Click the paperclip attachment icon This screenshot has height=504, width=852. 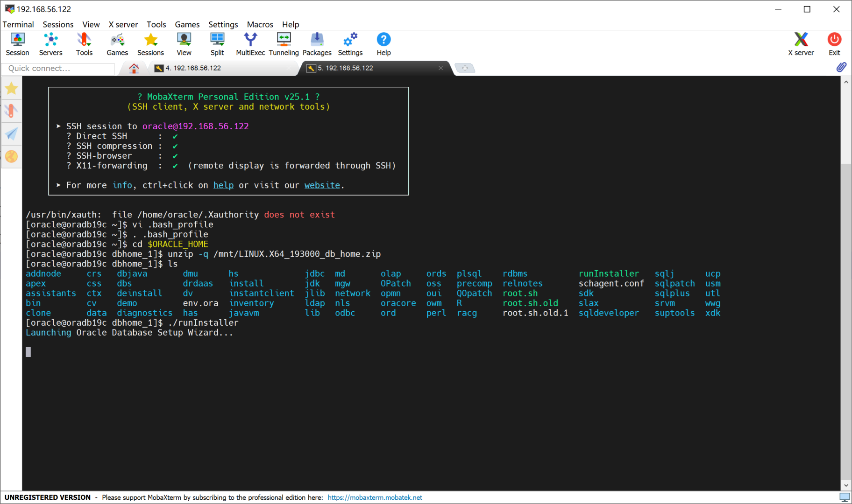[841, 67]
